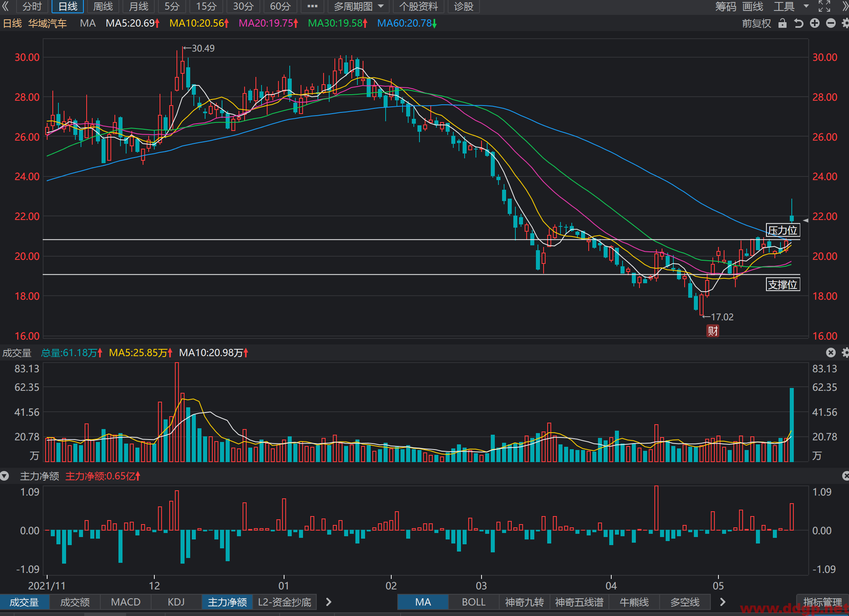This screenshot has width=849, height=616.
Task: Collapse left panel with double-chevron icon
Action: point(6,6)
